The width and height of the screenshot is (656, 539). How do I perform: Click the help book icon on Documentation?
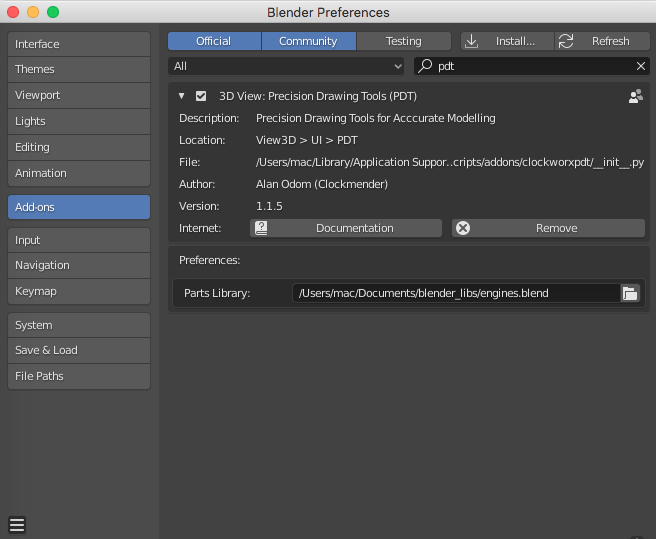point(261,228)
